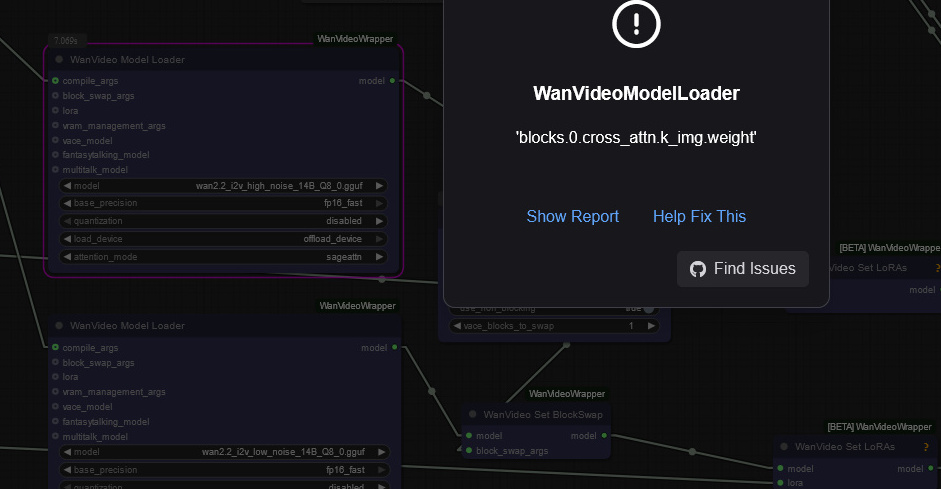The width and height of the screenshot is (941, 489).
Task: Click link midpoint dot after Set BlockSwap model output
Action: (x=692, y=452)
